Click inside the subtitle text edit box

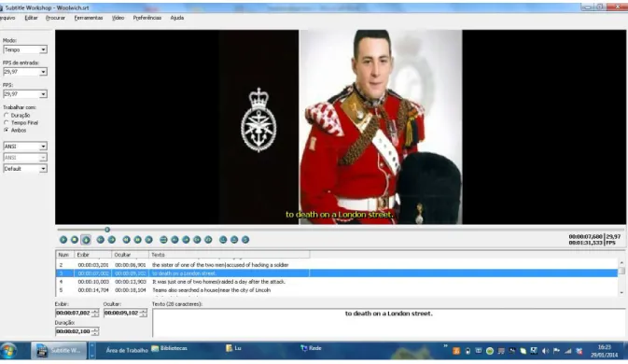[388, 323]
